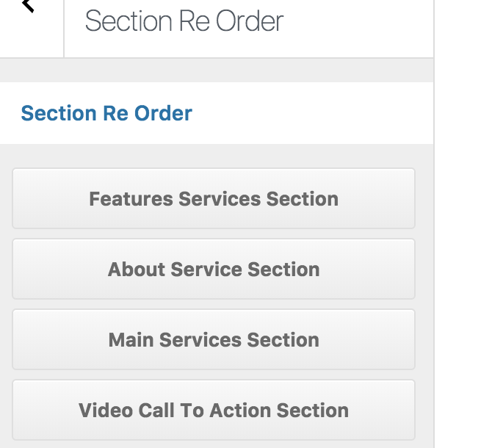
Task: Click the back chevron arrow
Action: 29,6
